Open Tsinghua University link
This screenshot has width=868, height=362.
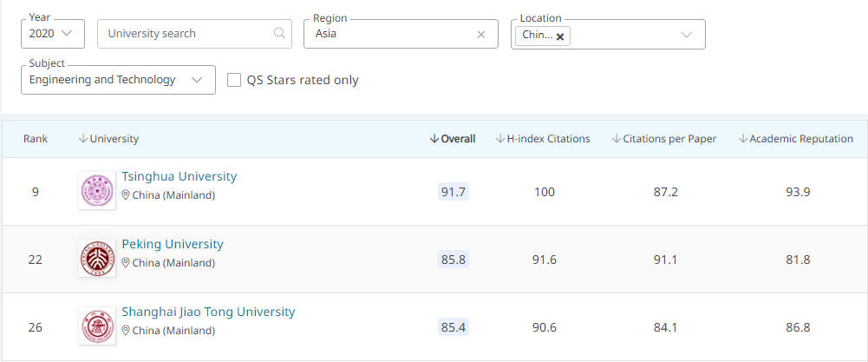pyautogui.click(x=179, y=176)
